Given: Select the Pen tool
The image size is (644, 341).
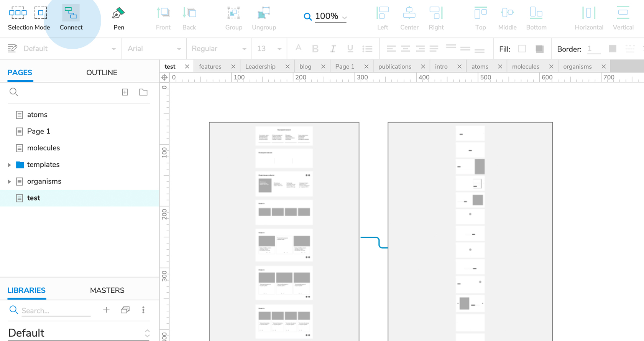Looking at the screenshot, I should point(118,18).
